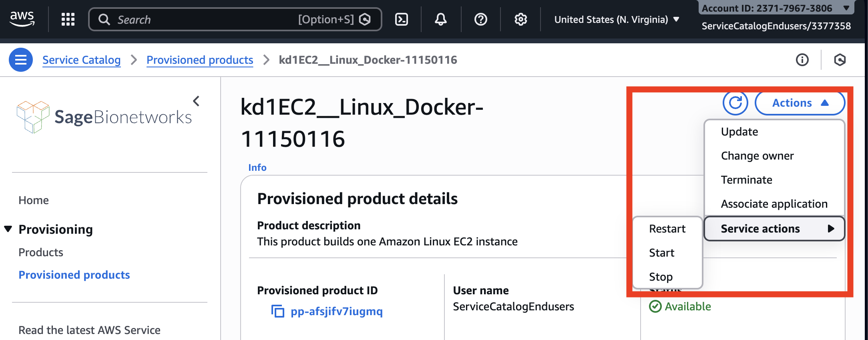Click kd1EC2__Linux_Docker-11150116 breadcrumb text
The width and height of the screenshot is (868, 340).
coord(368,60)
